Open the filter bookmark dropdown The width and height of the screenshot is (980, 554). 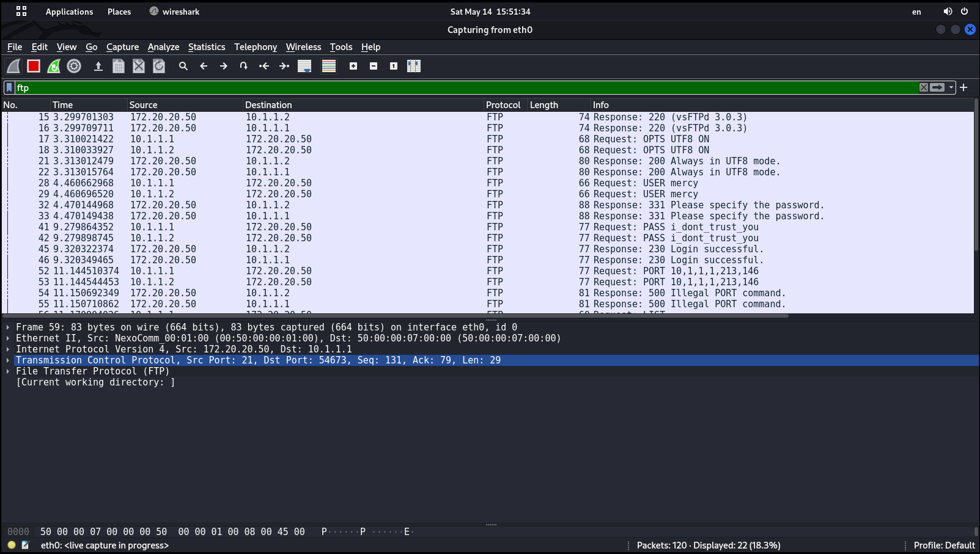9,87
